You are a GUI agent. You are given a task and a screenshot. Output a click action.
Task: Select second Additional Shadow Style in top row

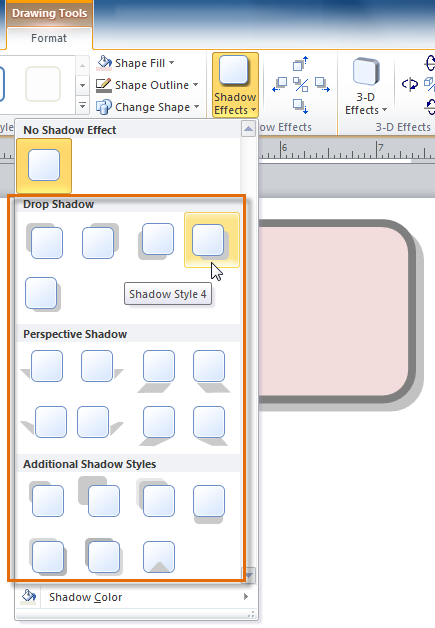click(x=99, y=497)
